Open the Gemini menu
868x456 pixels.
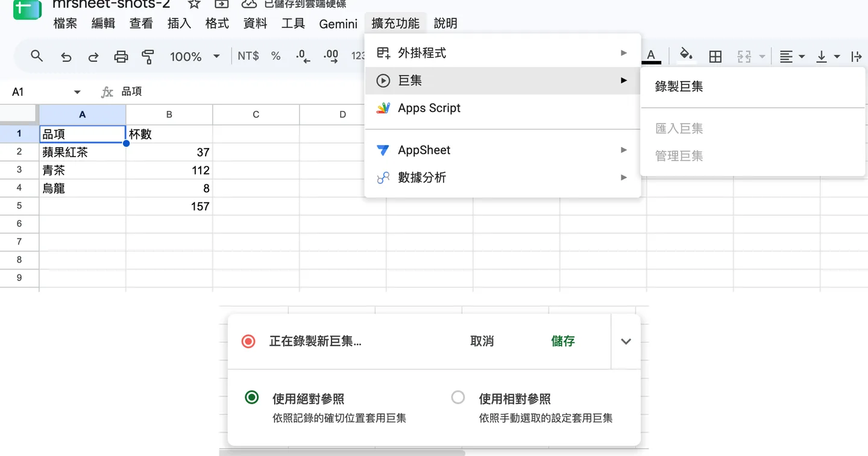click(338, 23)
